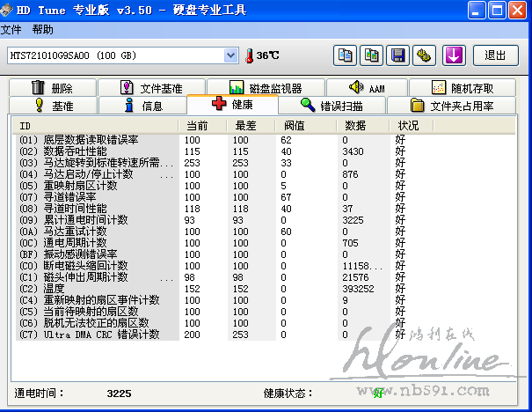Open the 文件 menu
Screen dimensions: 532x412
coord(11,29)
